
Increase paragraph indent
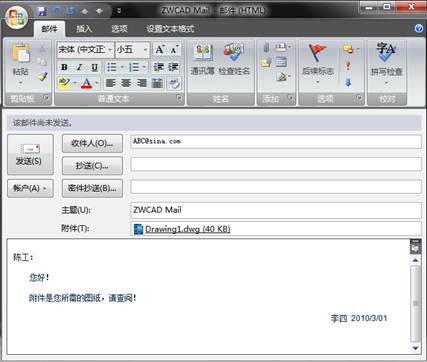[173, 67]
